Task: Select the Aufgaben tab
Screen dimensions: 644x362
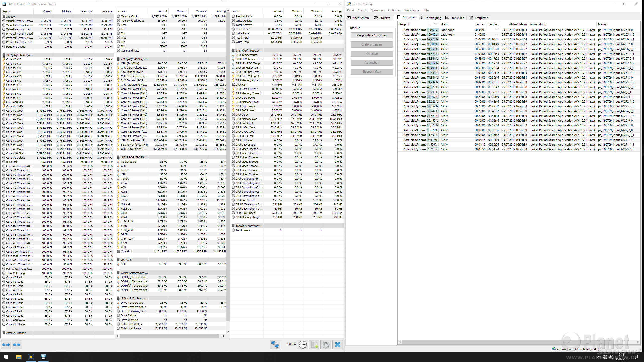Action: [406, 17]
